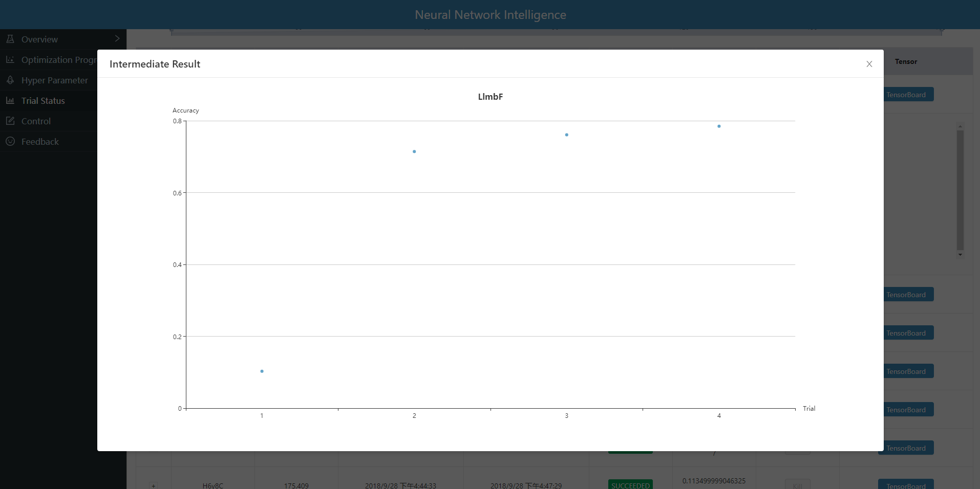Open the Feedback menu item
The height and width of the screenshot is (489, 980).
[x=40, y=142]
